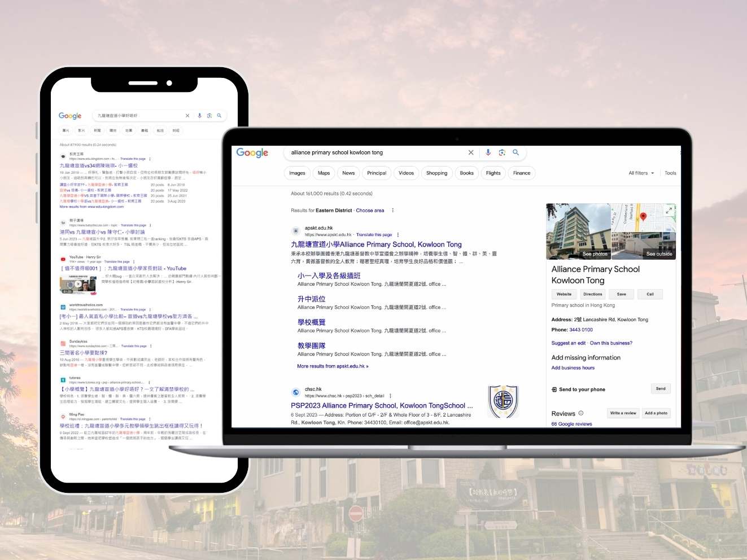Open PSP2023 Alliance Primary School result
Viewport: 747px width, 560px height.
click(382, 405)
